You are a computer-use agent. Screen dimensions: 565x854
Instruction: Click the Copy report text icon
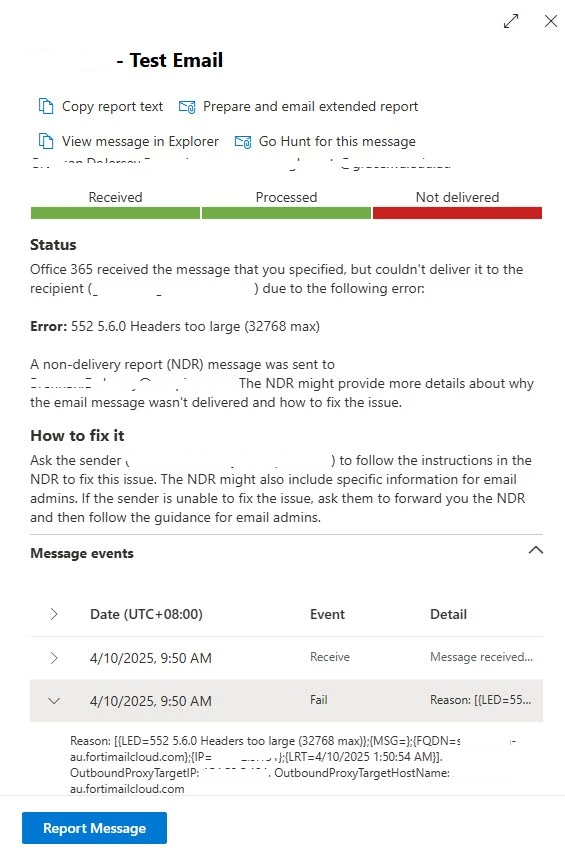point(46,106)
